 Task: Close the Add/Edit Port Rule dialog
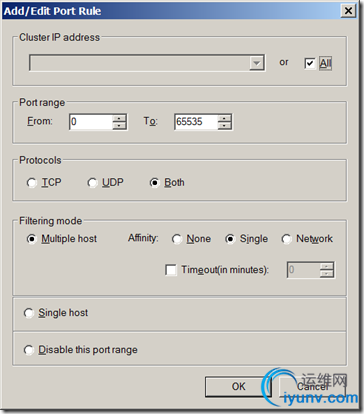tap(348, 11)
